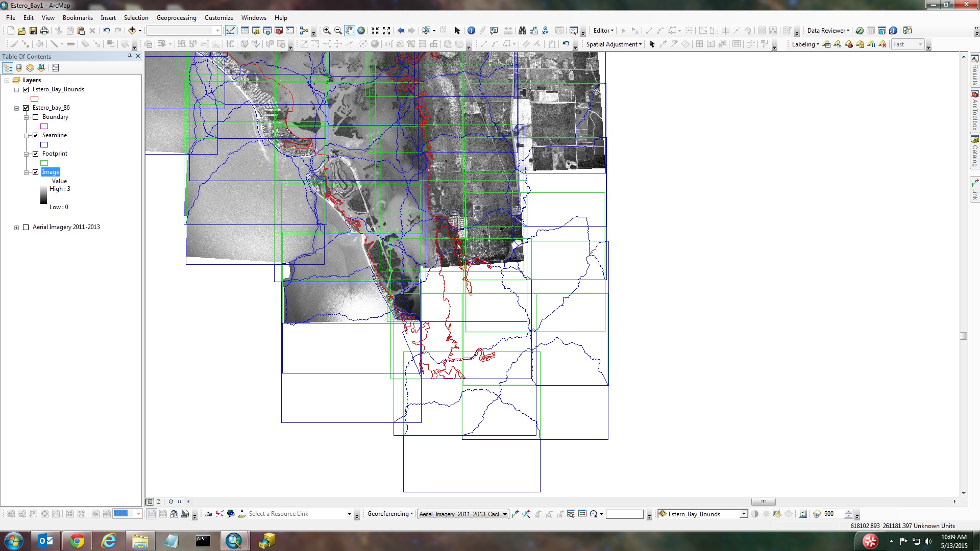Click the Estero_Bay_Bounds red symbol swatch

pyautogui.click(x=35, y=98)
